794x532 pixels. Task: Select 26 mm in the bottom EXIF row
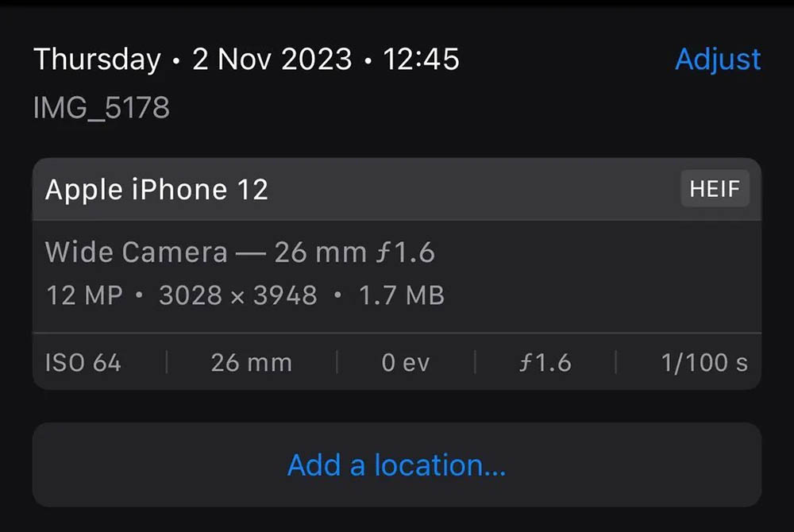tap(251, 363)
